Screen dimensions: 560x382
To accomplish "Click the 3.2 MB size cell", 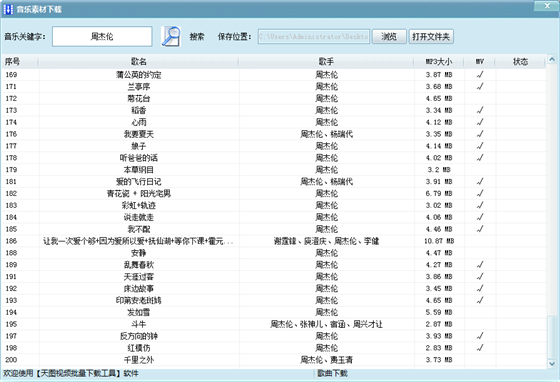I will (439, 170).
